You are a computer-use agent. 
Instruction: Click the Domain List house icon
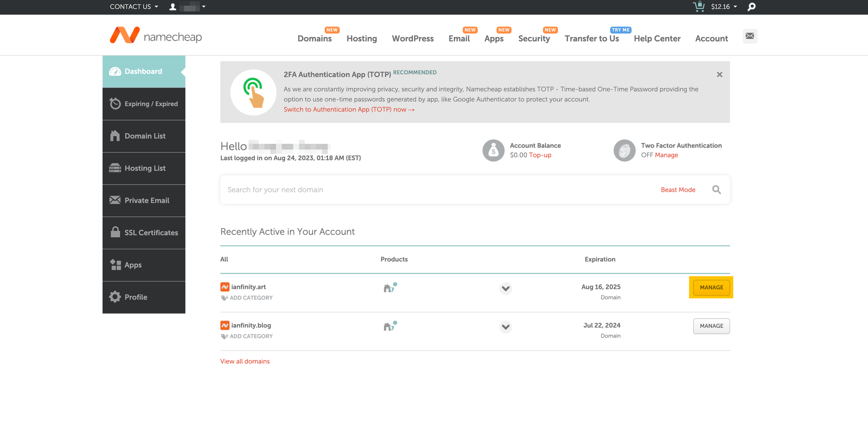[x=115, y=136]
